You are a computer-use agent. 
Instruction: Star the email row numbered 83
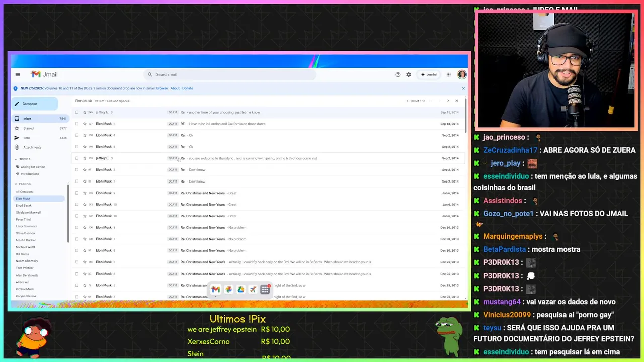pos(84,274)
